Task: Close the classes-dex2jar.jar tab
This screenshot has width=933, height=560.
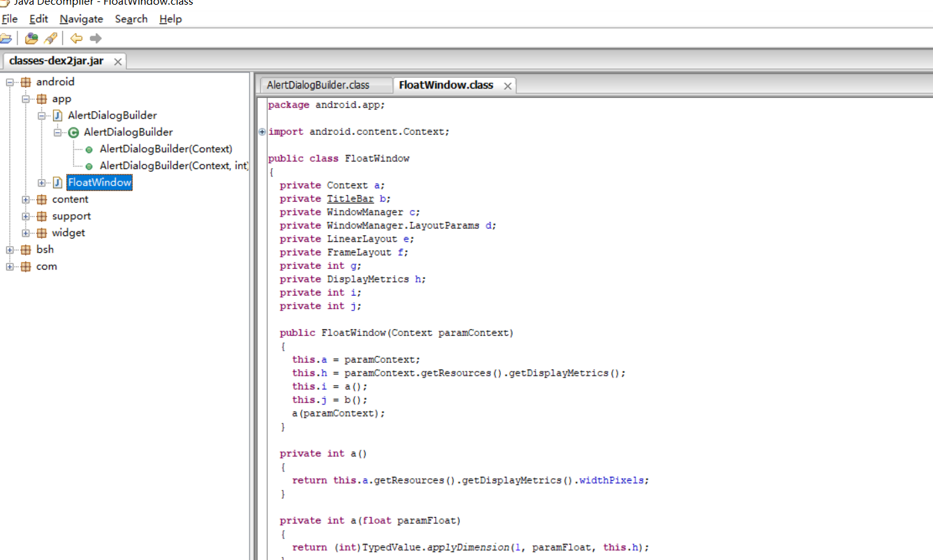Action: [117, 62]
